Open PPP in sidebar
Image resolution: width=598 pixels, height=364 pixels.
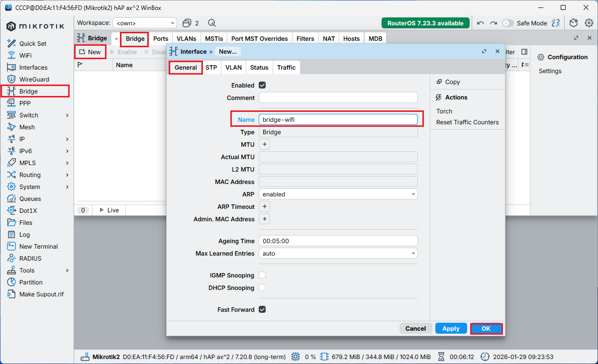25,103
